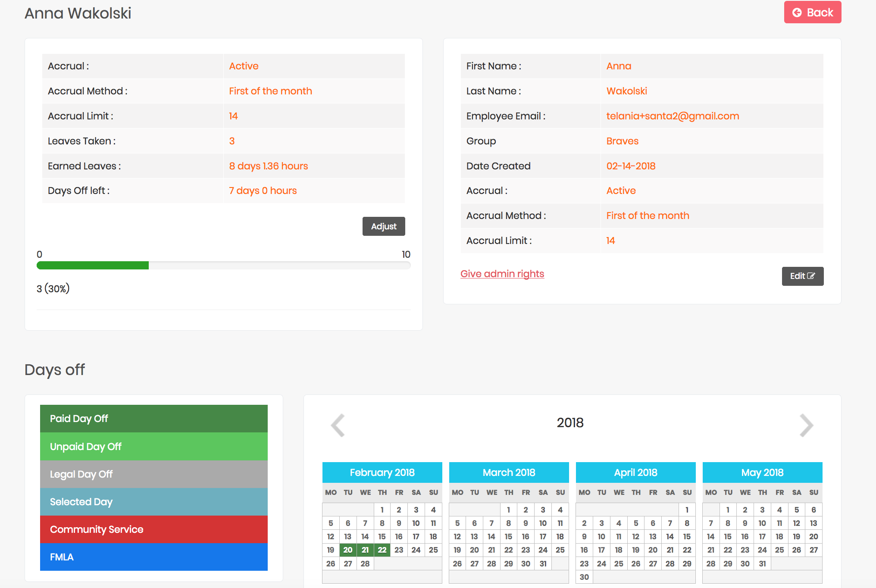Screen dimensions: 876x588
Task: Expand the May 2018 calendar header
Action: tap(762, 472)
